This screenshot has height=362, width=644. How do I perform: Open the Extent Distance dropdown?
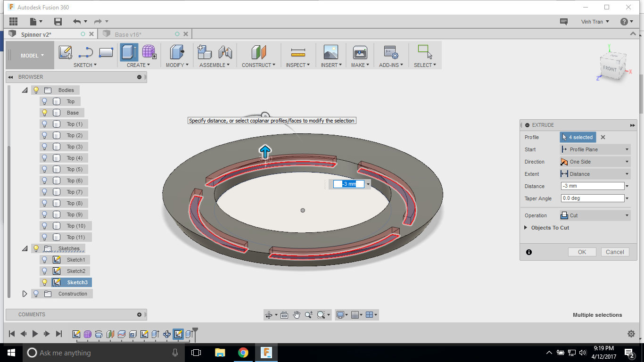pos(595,174)
